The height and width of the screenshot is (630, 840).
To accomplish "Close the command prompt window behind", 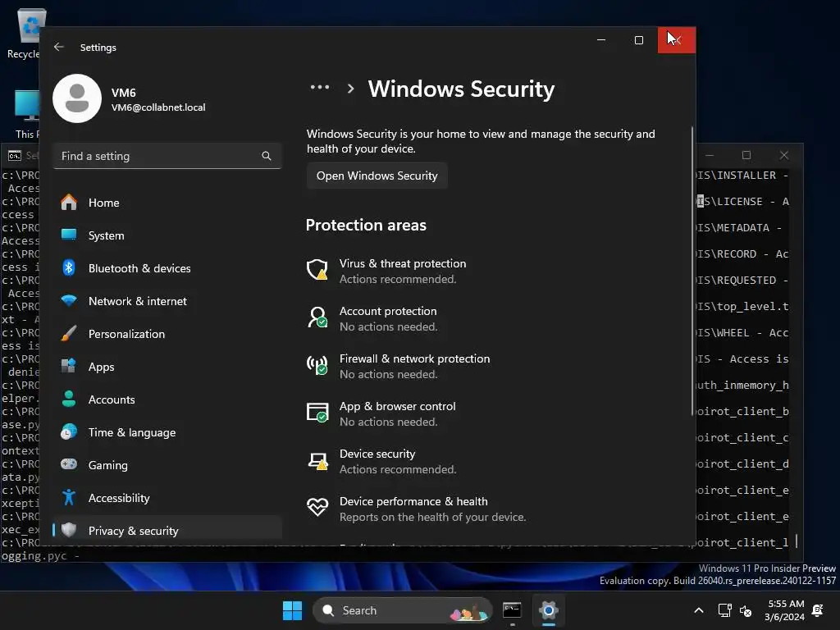I will tap(784, 155).
